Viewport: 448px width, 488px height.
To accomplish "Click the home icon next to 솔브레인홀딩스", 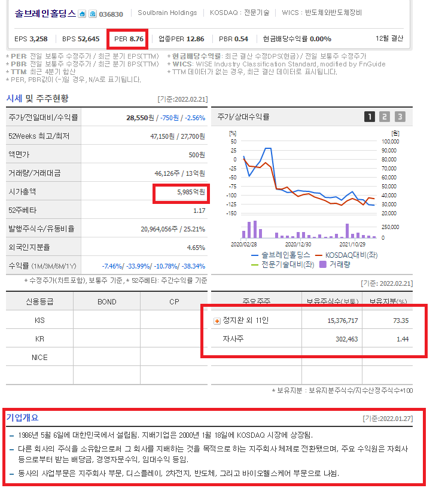I will [82, 14].
